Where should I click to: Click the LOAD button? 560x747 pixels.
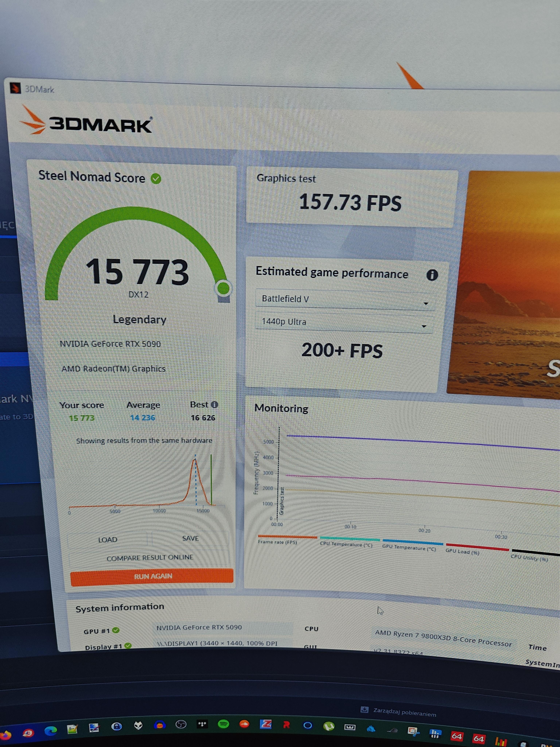(108, 540)
